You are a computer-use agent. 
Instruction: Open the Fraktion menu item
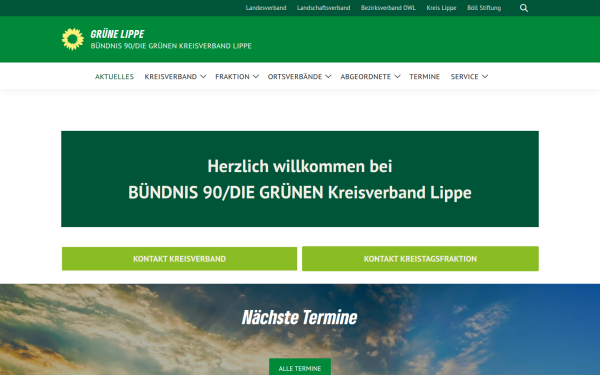pyautogui.click(x=232, y=77)
